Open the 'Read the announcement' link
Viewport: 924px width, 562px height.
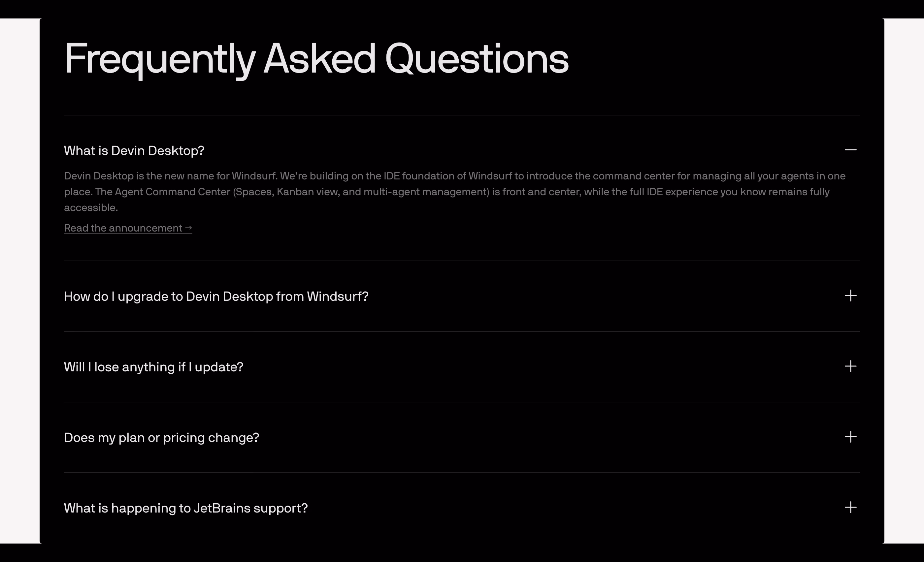(x=128, y=228)
